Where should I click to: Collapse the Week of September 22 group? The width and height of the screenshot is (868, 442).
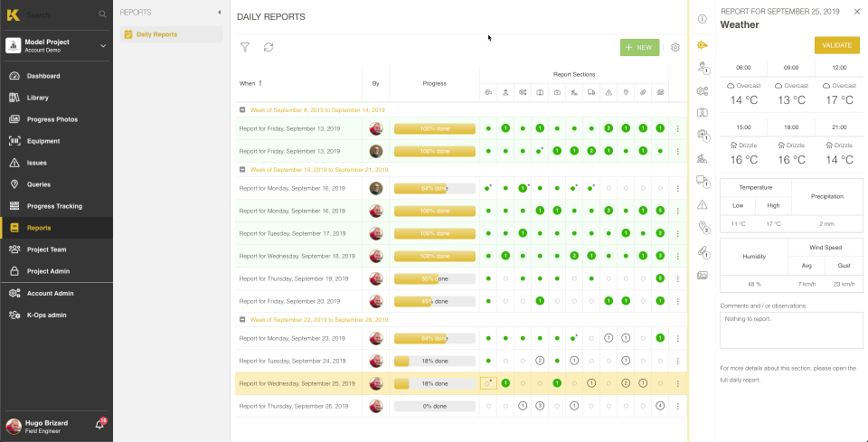click(242, 319)
